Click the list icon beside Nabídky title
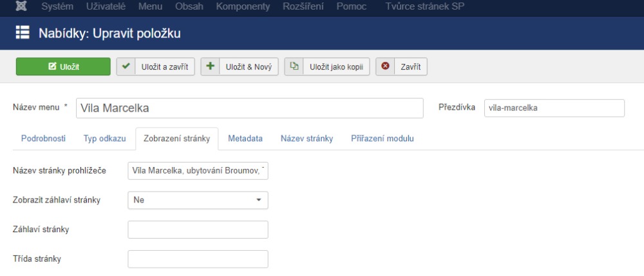This screenshot has height=276, width=644. (x=23, y=32)
